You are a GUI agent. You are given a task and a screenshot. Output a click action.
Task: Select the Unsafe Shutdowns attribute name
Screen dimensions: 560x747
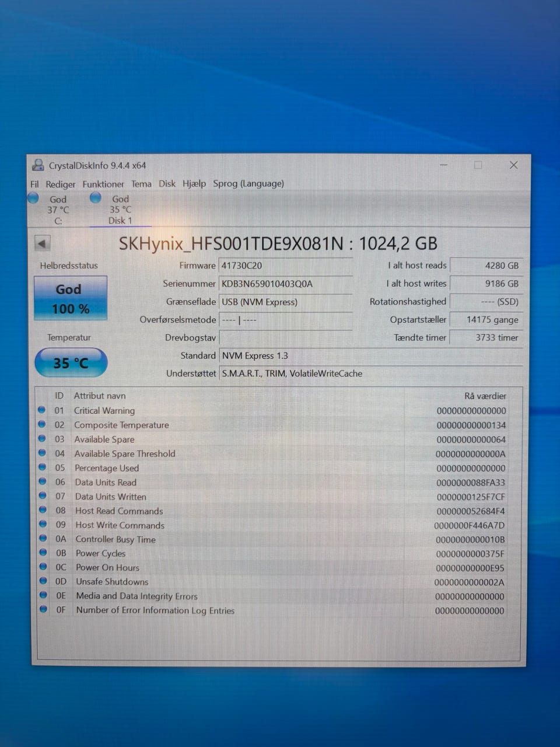point(112,582)
